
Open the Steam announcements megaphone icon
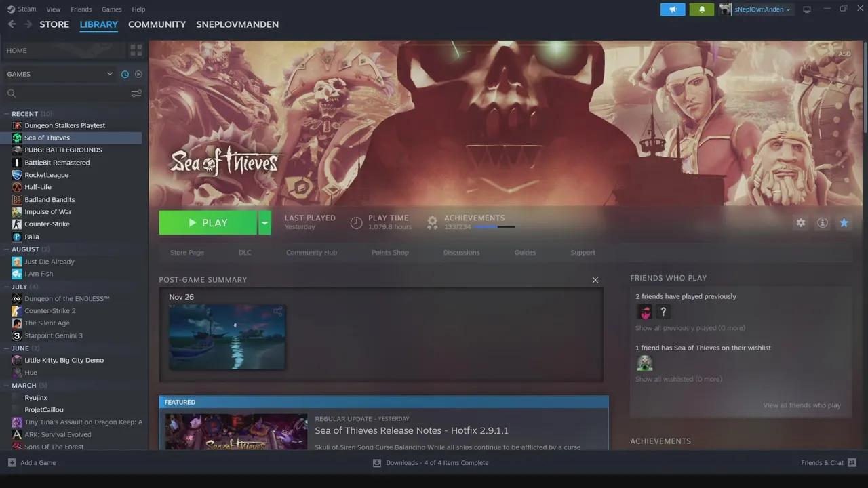pos(672,9)
